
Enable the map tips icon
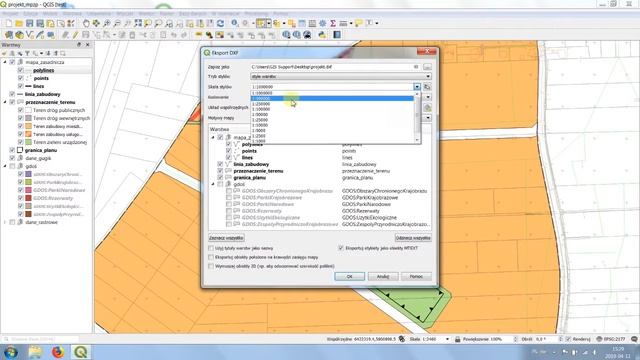tap(358, 24)
